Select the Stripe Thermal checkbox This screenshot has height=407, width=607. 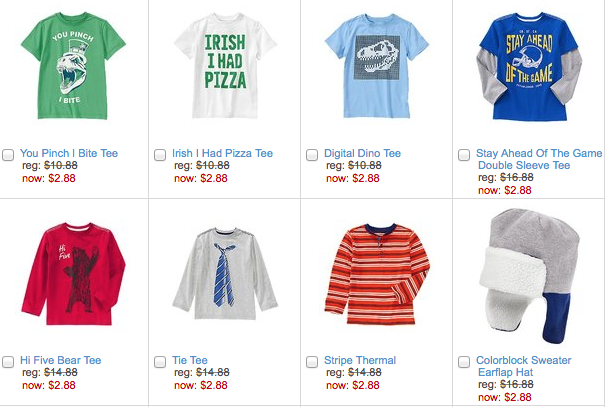[312, 361]
